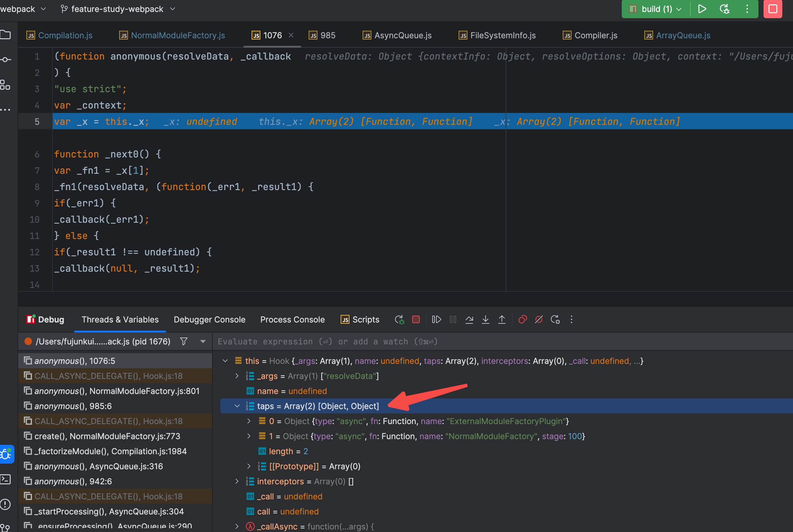The image size is (793, 532).
Task: Click the thread filter funnel icon
Action: click(184, 341)
